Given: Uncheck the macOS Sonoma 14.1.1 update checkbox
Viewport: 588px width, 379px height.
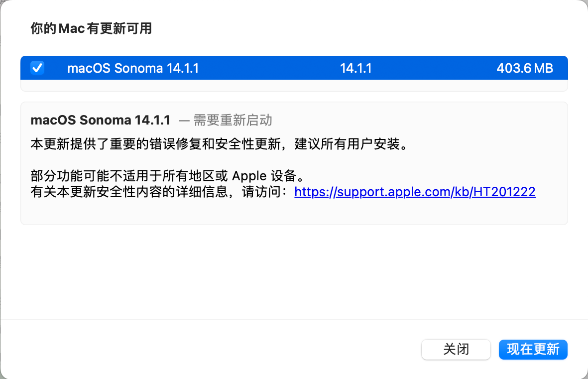Looking at the screenshot, I should pyautogui.click(x=37, y=68).
